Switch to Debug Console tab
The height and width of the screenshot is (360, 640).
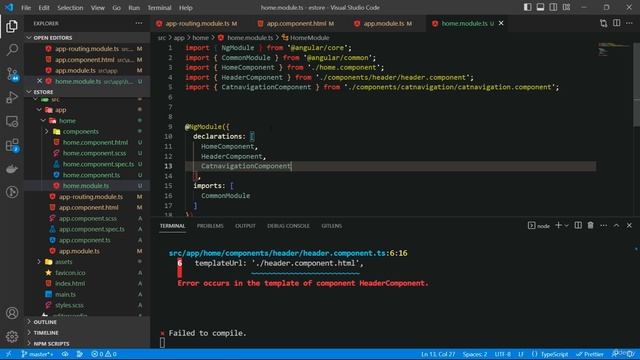pos(288,226)
